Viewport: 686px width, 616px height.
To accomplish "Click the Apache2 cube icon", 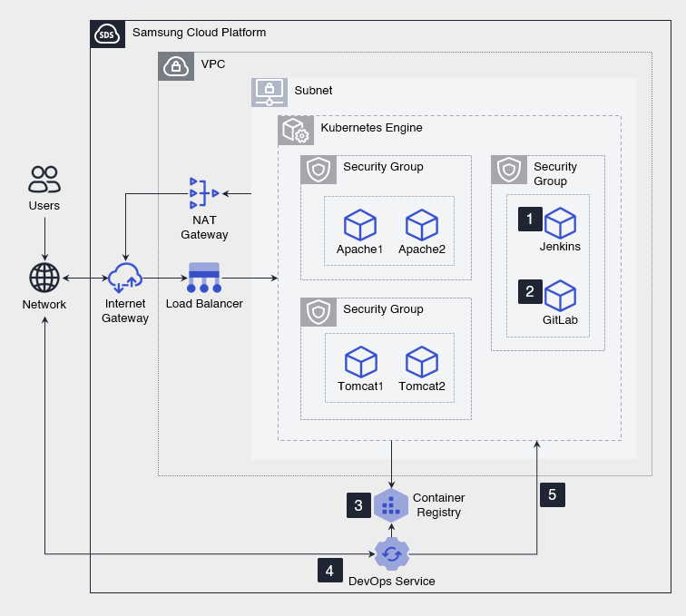I will pyautogui.click(x=422, y=225).
